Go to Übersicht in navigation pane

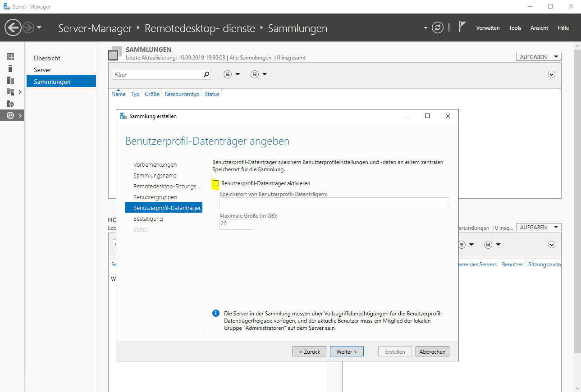(x=47, y=58)
